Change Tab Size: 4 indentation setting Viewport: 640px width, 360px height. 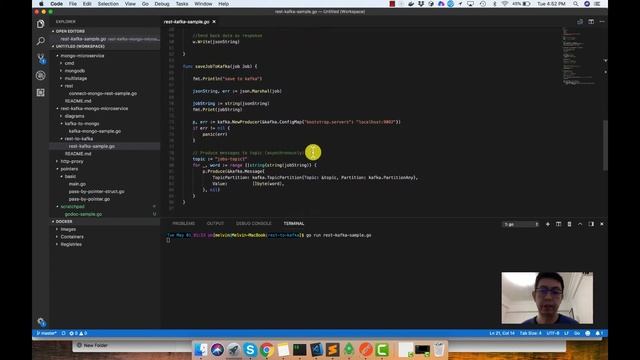531,333
